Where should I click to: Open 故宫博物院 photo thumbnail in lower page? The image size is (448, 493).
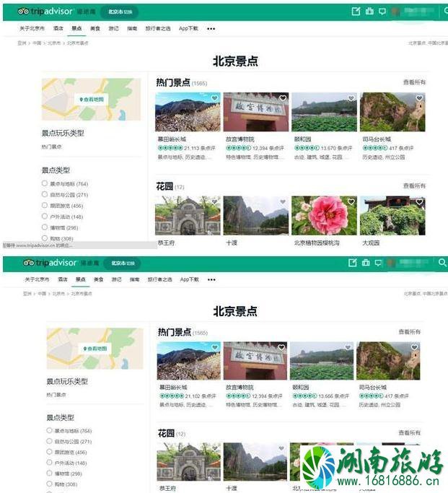pos(255,361)
